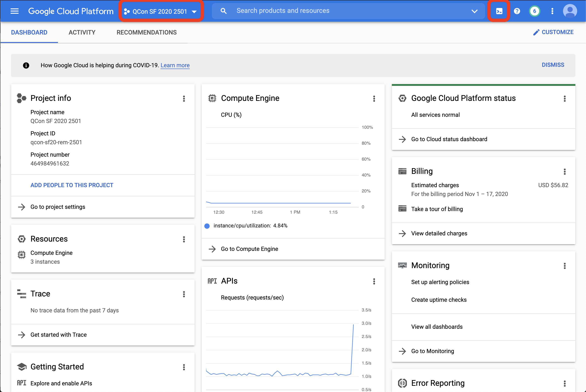
Task: Focus the Search products and resources field
Action: coord(349,11)
